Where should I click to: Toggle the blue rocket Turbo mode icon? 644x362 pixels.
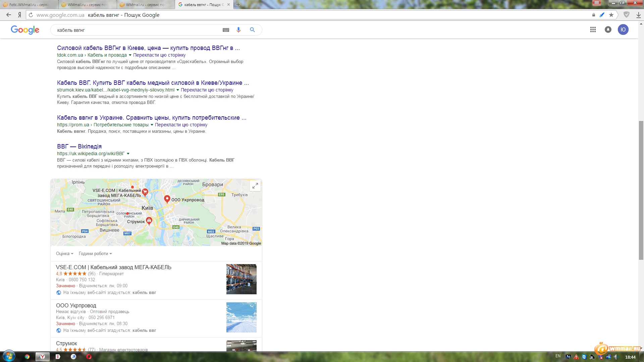tap(602, 15)
